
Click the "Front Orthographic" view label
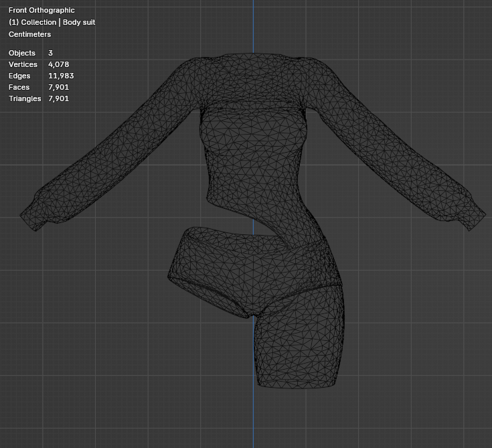tap(42, 10)
